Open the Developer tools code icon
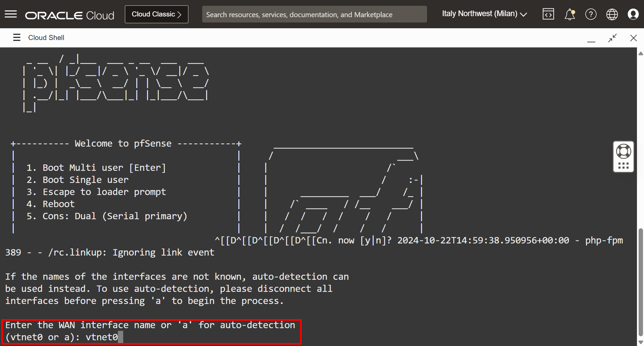This screenshot has height=346, width=644. click(548, 14)
